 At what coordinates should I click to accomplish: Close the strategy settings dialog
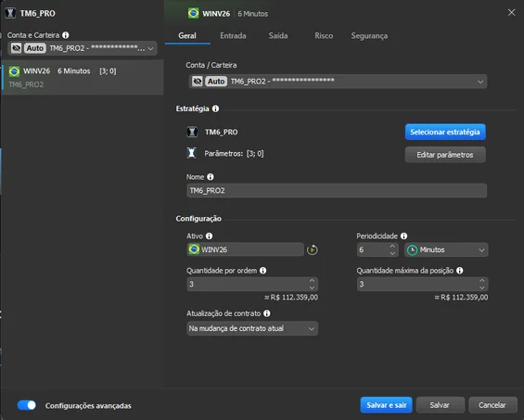[511, 13]
